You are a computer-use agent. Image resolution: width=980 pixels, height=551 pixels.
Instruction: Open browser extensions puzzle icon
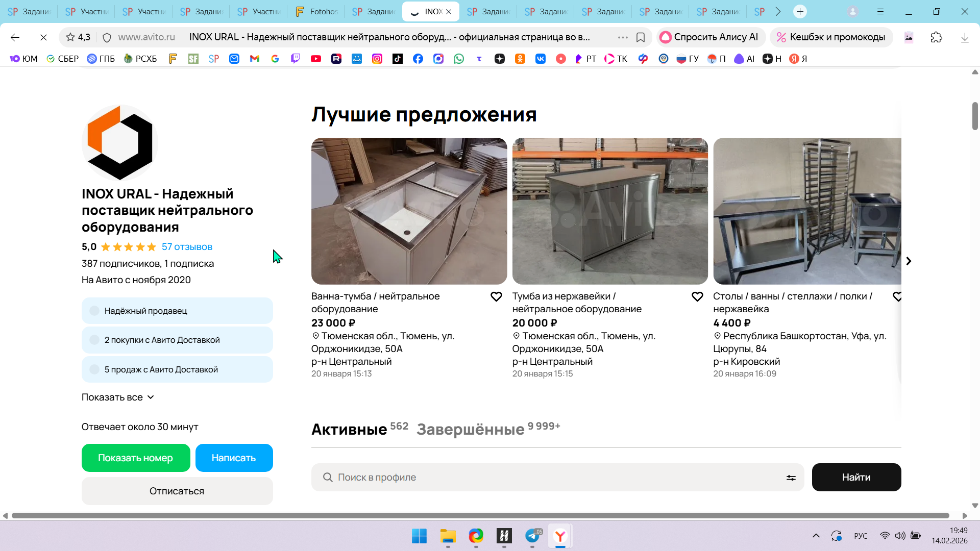click(x=936, y=37)
